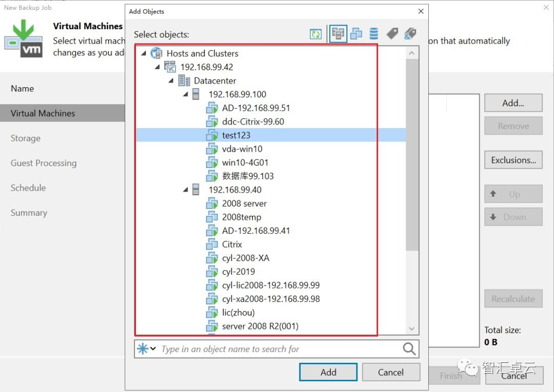
Task: Click the magnifying glass search icon
Action: point(409,349)
